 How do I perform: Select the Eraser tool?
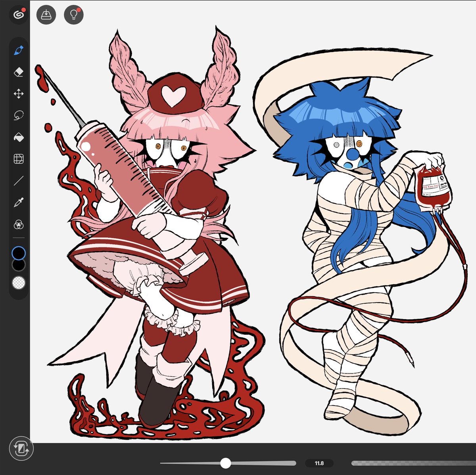coord(19,72)
